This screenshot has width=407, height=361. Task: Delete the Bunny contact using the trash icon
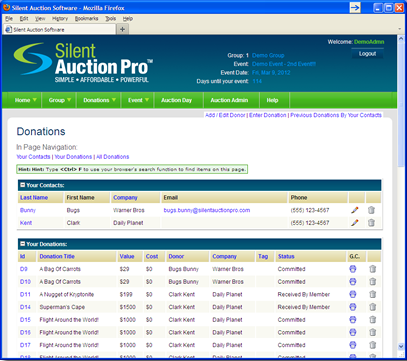pos(371,210)
